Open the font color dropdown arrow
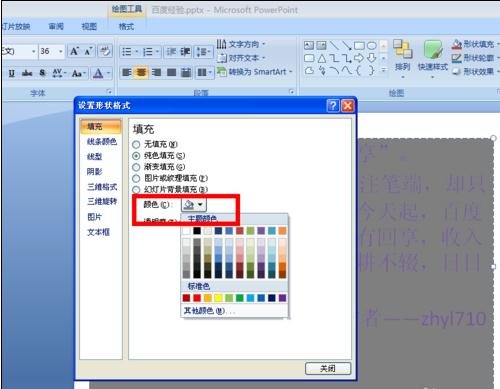The height and width of the screenshot is (389, 500). click(108, 73)
